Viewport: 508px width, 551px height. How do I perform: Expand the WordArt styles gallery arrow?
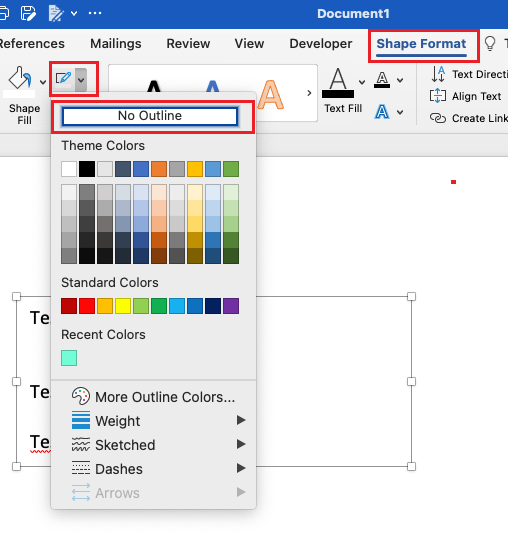click(x=309, y=93)
